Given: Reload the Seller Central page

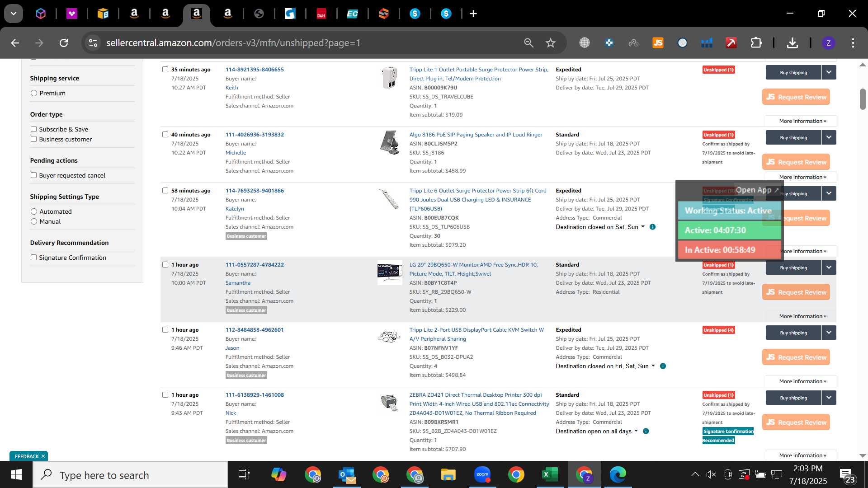Looking at the screenshot, I should 64,43.
